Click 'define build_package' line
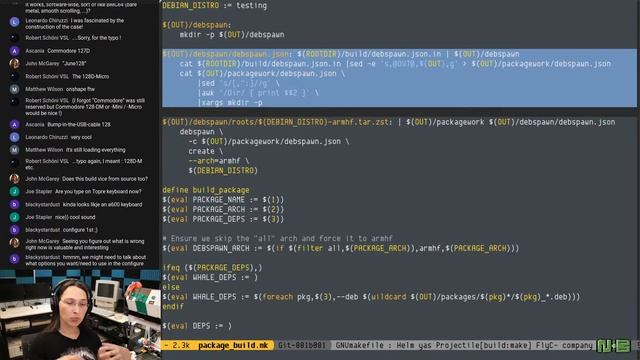The width and height of the screenshot is (640, 360). click(206, 190)
